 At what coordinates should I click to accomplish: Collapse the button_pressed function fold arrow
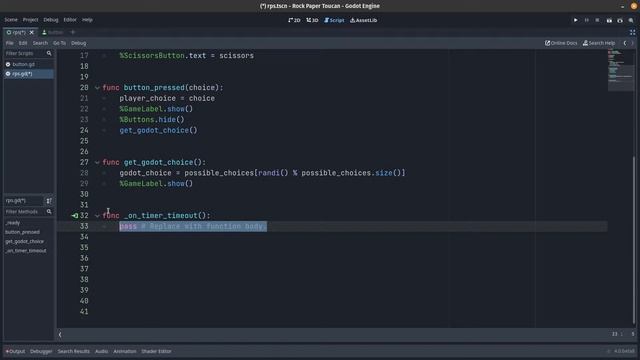(x=97, y=88)
